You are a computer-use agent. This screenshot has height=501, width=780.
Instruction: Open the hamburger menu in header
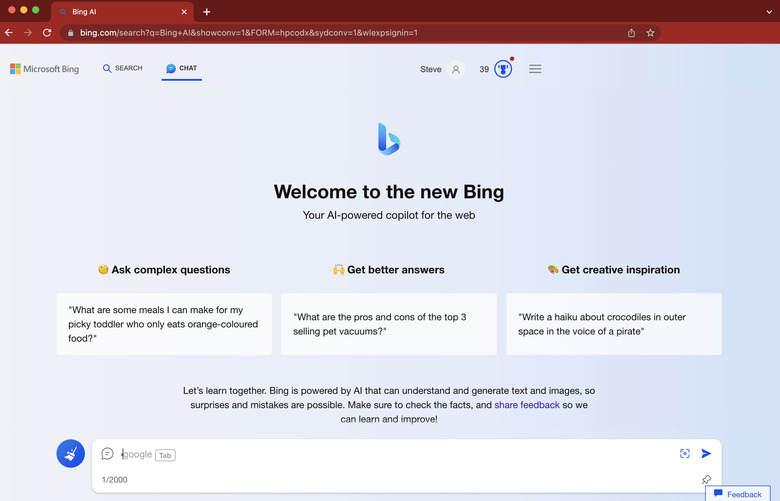(535, 69)
